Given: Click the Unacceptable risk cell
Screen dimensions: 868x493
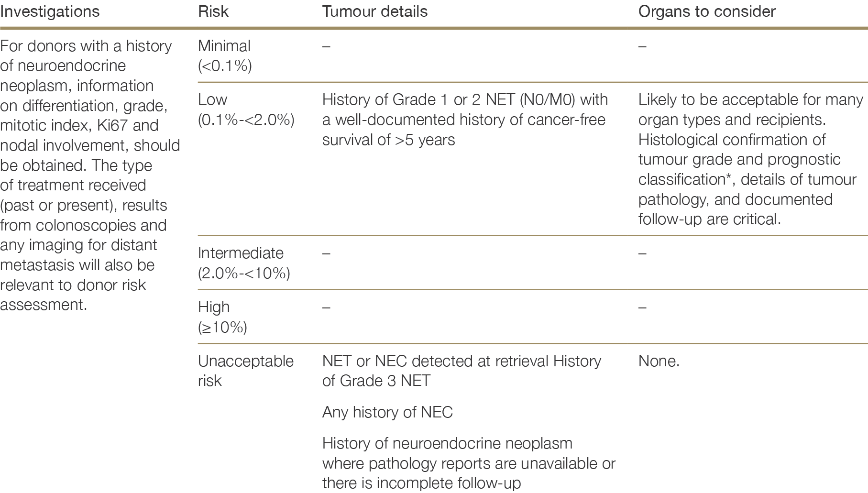Looking at the screenshot, I should pyautogui.click(x=245, y=371).
